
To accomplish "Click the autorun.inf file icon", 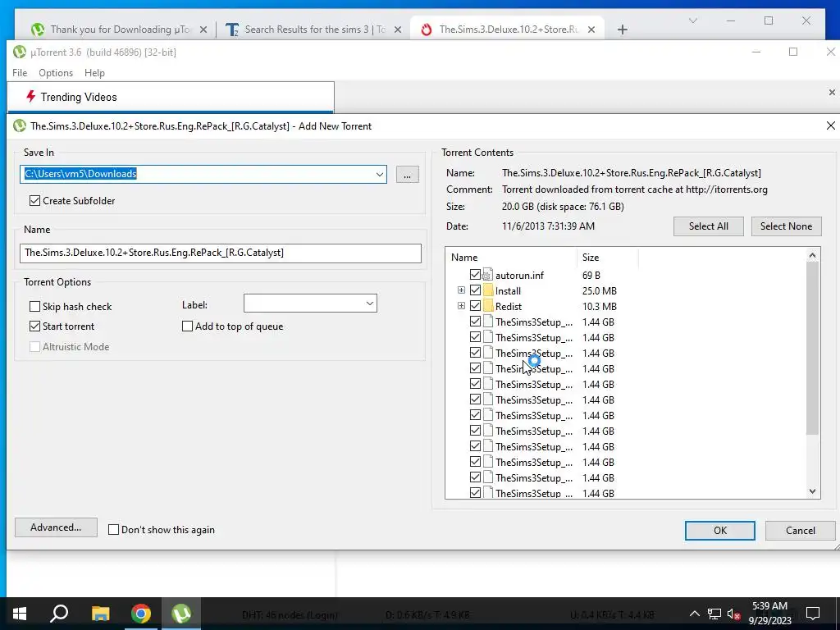I will click(x=487, y=275).
